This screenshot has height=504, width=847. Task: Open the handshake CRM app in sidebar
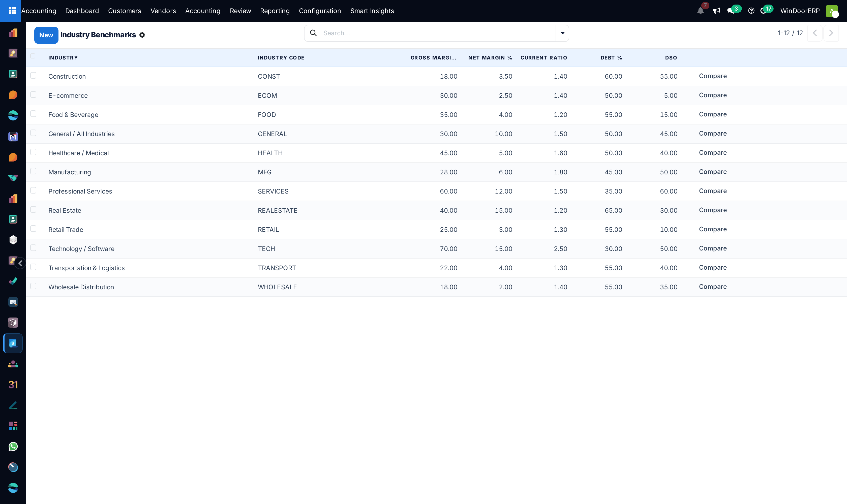click(x=13, y=178)
